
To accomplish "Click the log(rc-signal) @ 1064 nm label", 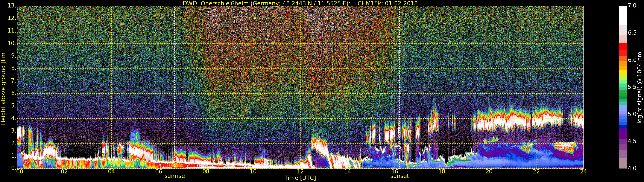I will click(x=639, y=87).
